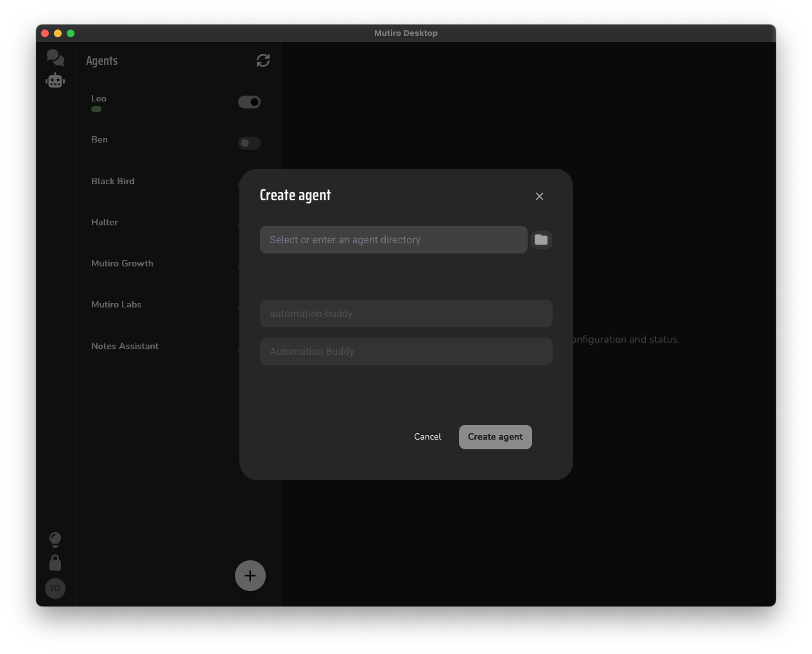Open the YO profile avatar
The height and width of the screenshot is (654, 812).
tap(55, 588)
